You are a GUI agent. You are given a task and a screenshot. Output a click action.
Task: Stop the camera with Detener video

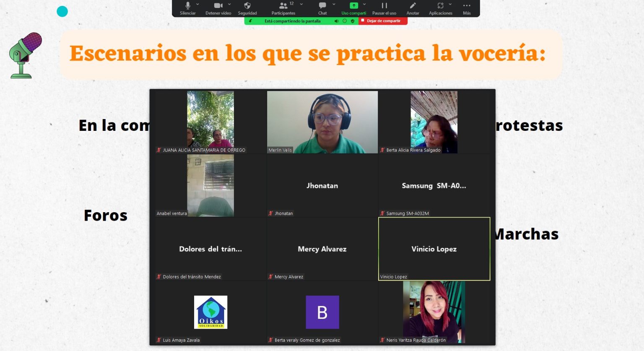(218, 8)
